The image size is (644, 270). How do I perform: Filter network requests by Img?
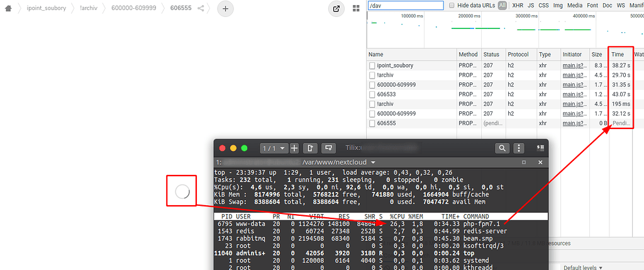558,5
